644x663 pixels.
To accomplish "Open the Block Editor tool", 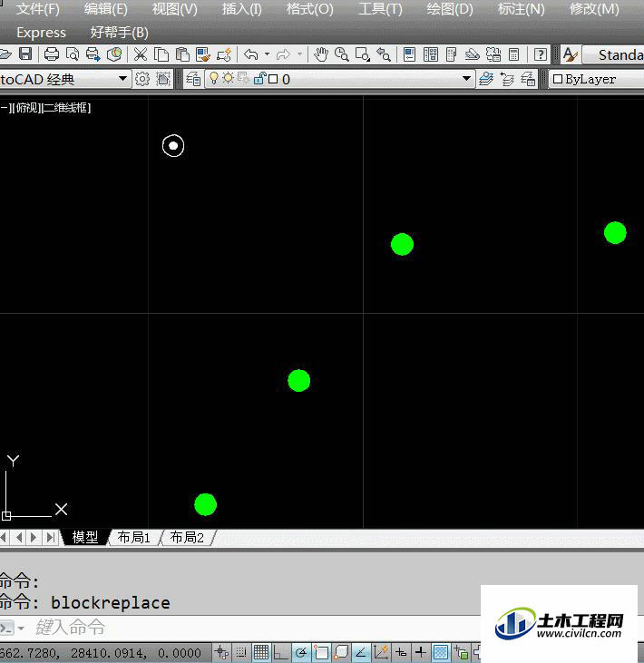I will click(x=224, y=54).
